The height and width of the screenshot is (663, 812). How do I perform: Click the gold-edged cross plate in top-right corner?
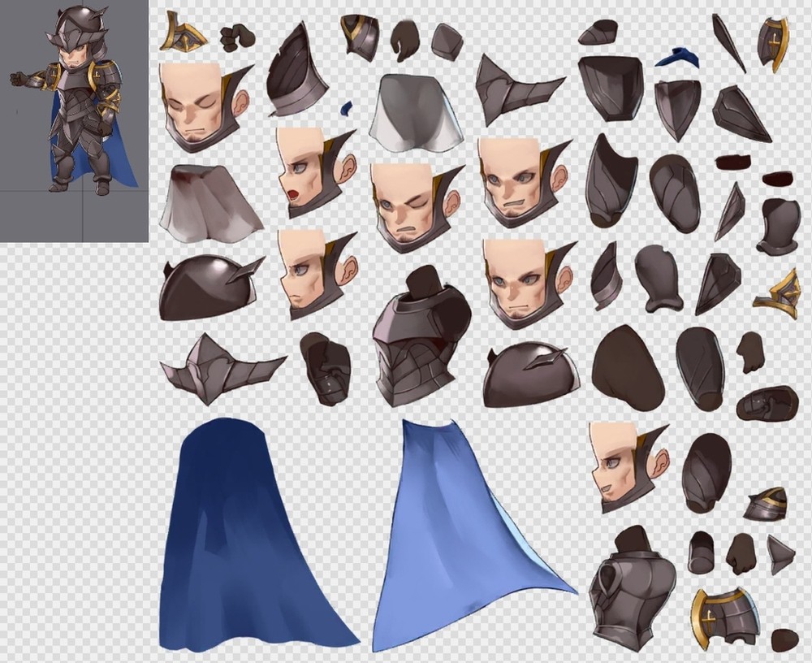pos(773,42)
